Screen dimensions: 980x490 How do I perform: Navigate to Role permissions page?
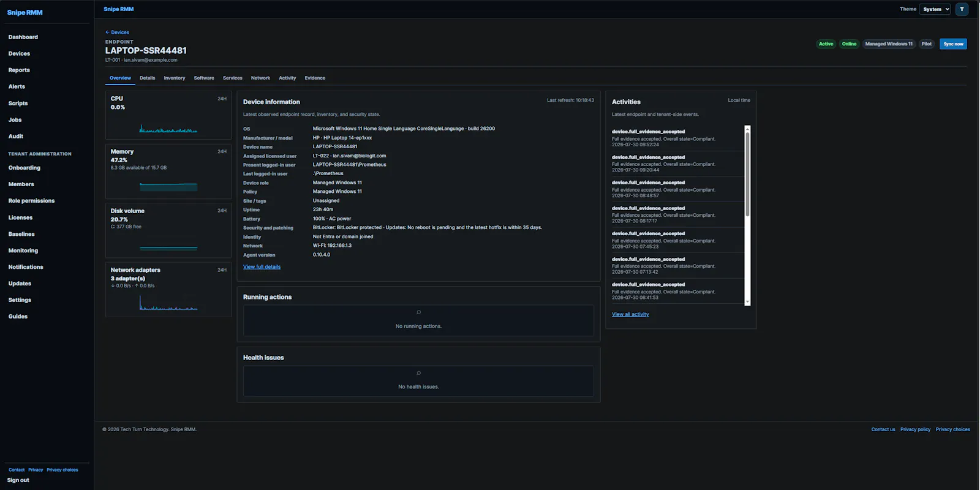[31, 201]
